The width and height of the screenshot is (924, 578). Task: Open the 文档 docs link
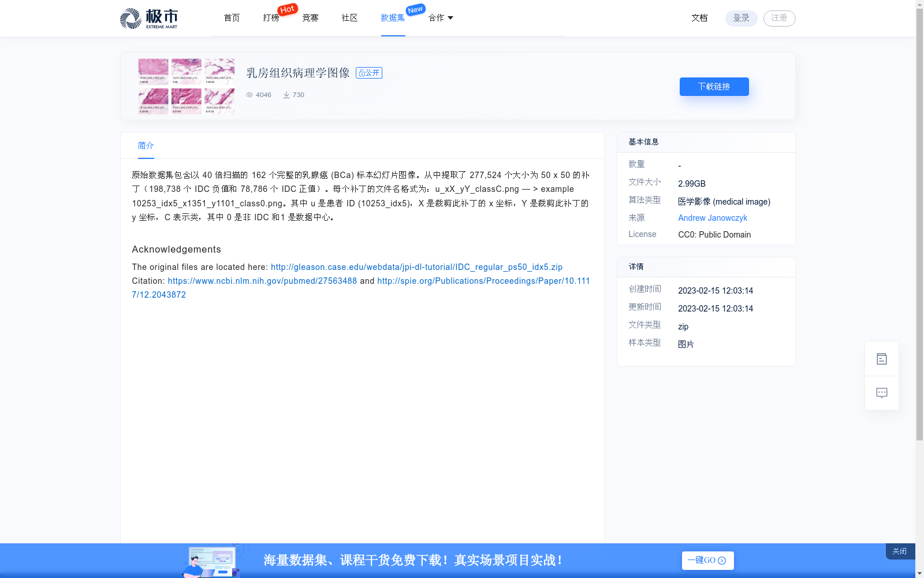(699, 18)
